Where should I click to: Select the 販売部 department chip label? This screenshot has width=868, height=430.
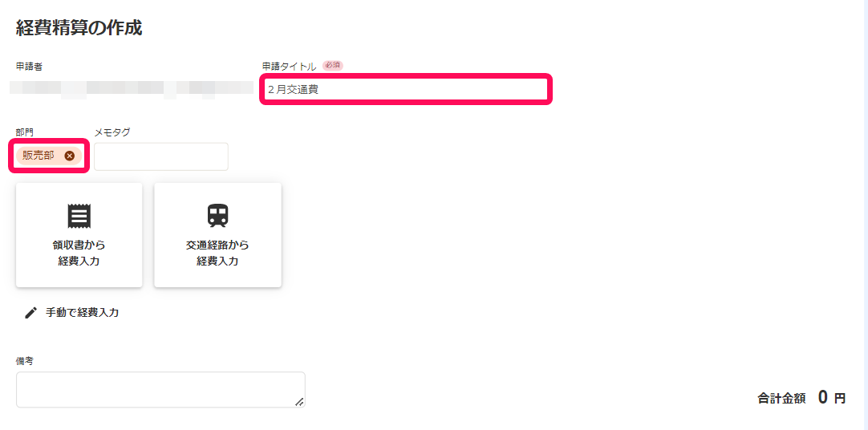point(39,156)
